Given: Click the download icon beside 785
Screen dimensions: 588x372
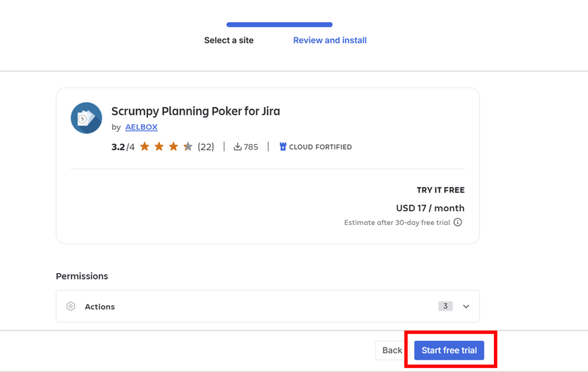Looking at the screenshot, I should [x=238, y=147].
